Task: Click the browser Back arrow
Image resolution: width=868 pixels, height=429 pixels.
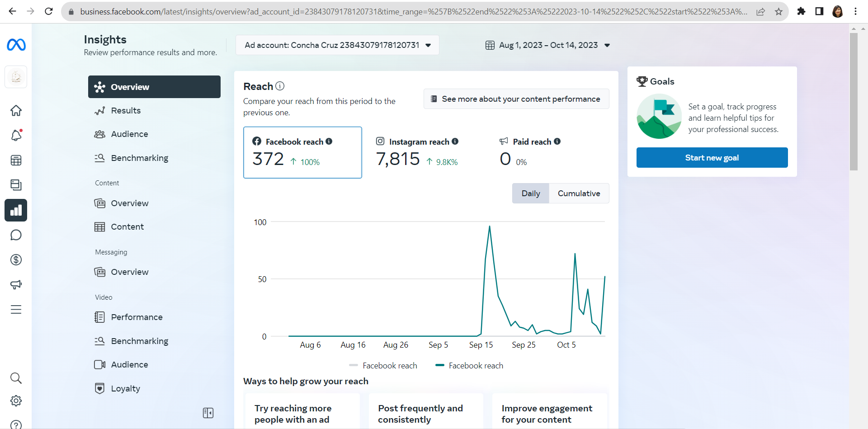Action: pyautogui.click(x=12, y=11)
